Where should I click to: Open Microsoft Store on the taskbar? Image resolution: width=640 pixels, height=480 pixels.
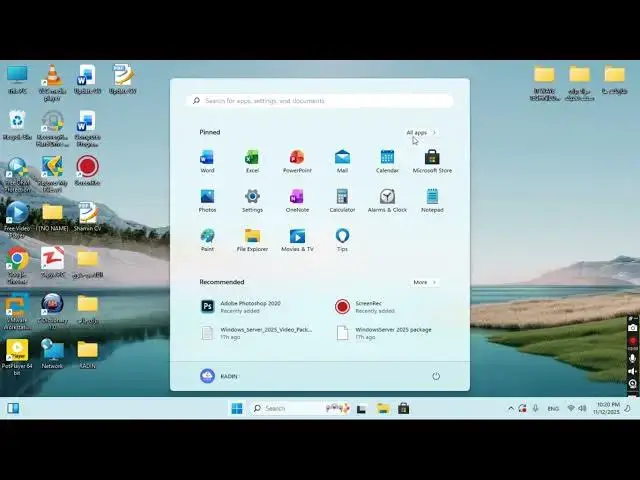(x=404, y=409)
